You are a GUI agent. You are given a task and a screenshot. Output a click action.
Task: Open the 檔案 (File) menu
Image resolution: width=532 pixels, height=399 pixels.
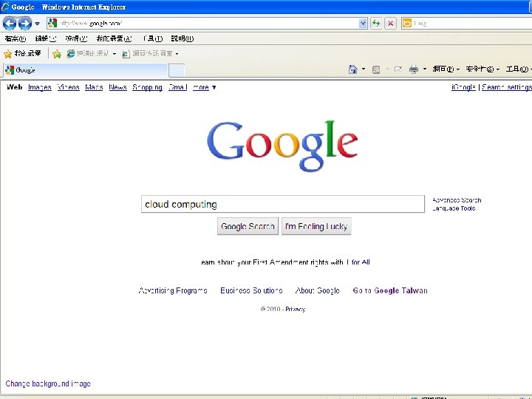[x=16, y=38]
